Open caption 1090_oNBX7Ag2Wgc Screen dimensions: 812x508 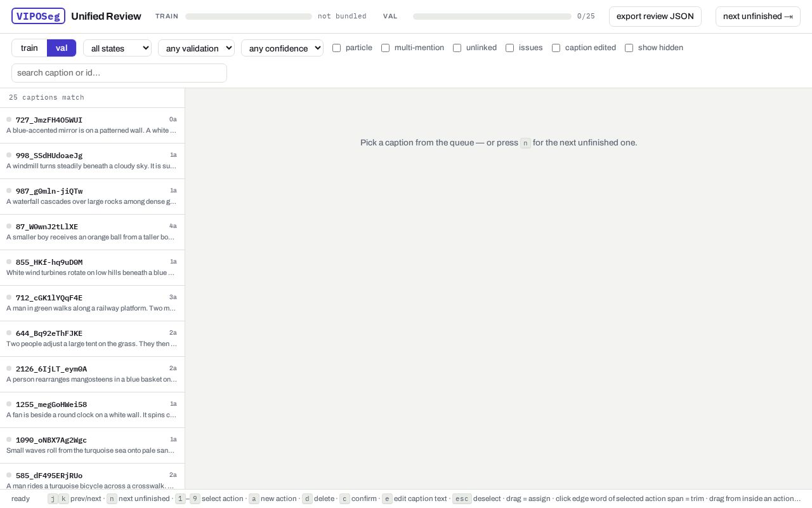click(x=92, y=445)
